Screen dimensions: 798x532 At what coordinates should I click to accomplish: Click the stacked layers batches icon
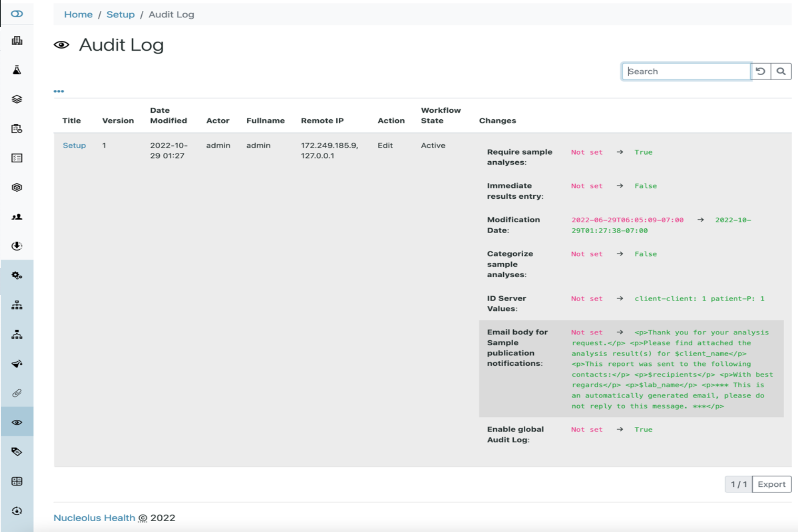pyautogui.click(x=17, y=99)
